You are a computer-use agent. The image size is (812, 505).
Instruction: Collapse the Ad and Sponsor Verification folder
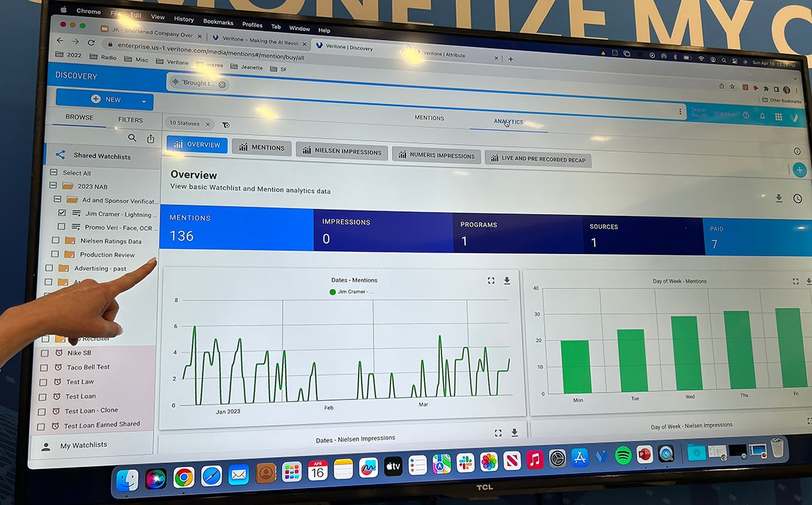tap(58, 200)
